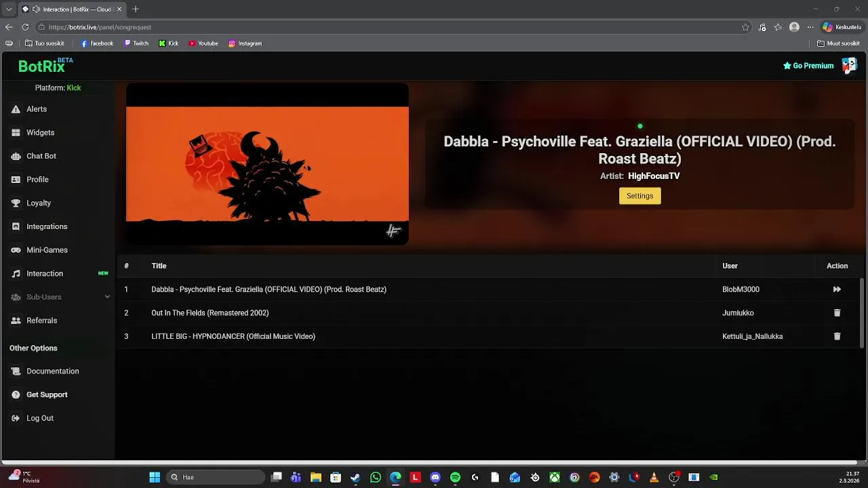Viewport: 868px width, 488px height.
Task: Open Instagram bookmark
Action: pos(245,43)
